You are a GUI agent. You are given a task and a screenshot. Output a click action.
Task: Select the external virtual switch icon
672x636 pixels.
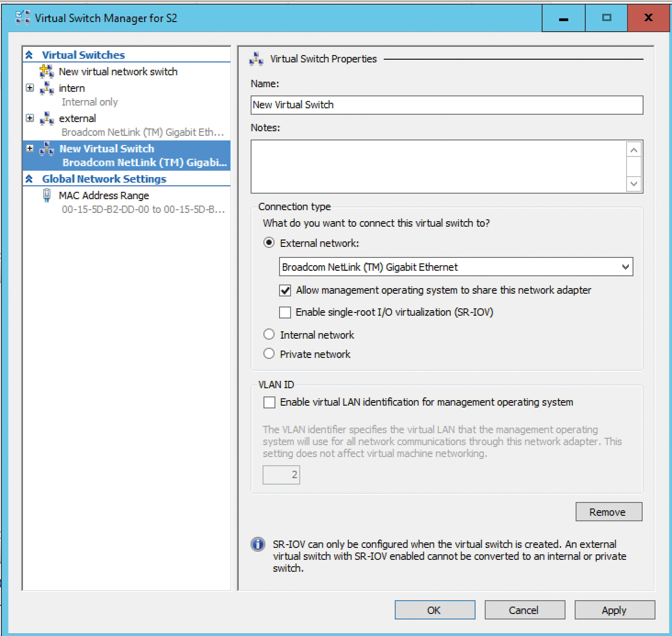(x=48, y=118)
